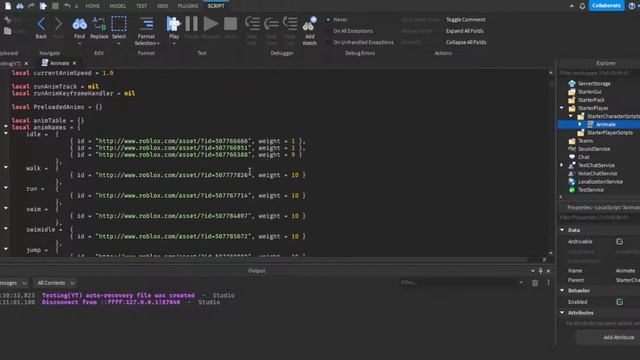Expand the TextChatService node

(x=562, y=165)
